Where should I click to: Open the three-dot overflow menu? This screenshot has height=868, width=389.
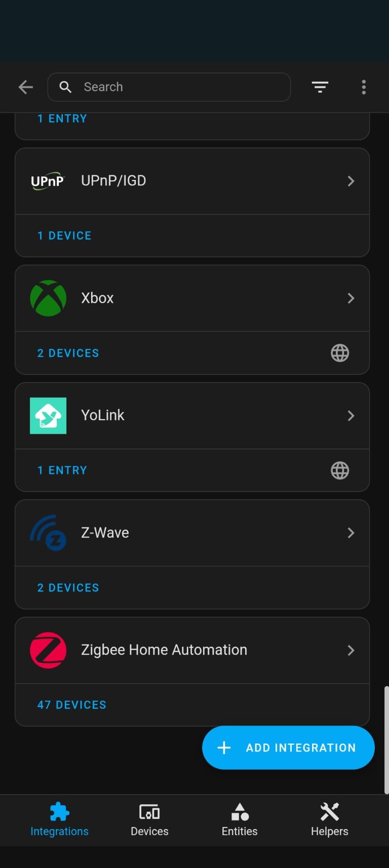(x=364, y=87)
